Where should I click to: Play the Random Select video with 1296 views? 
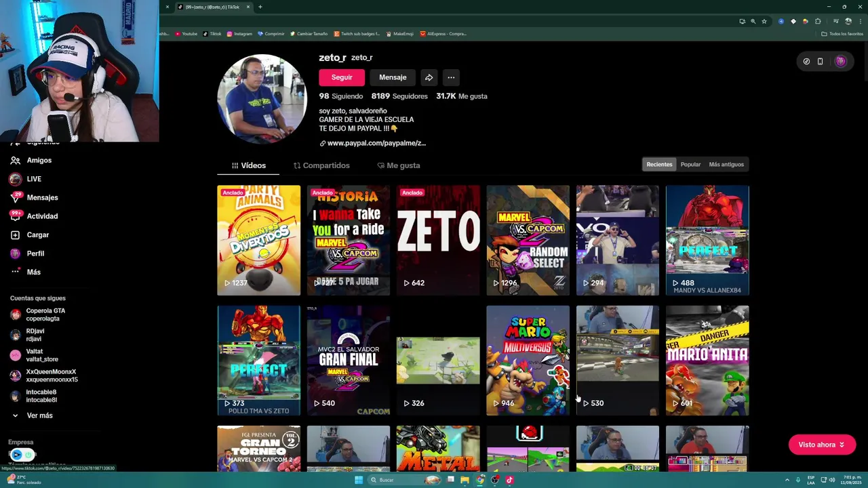(528, 240)
